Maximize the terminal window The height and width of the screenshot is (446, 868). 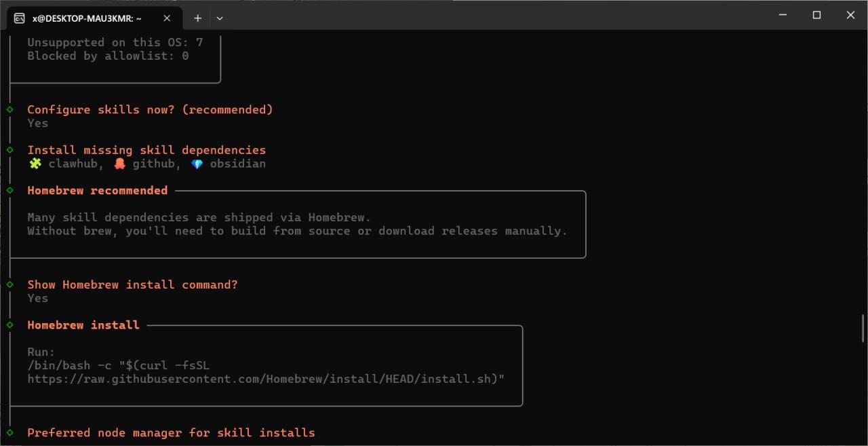pyautogui.click(x=816, y=15)
